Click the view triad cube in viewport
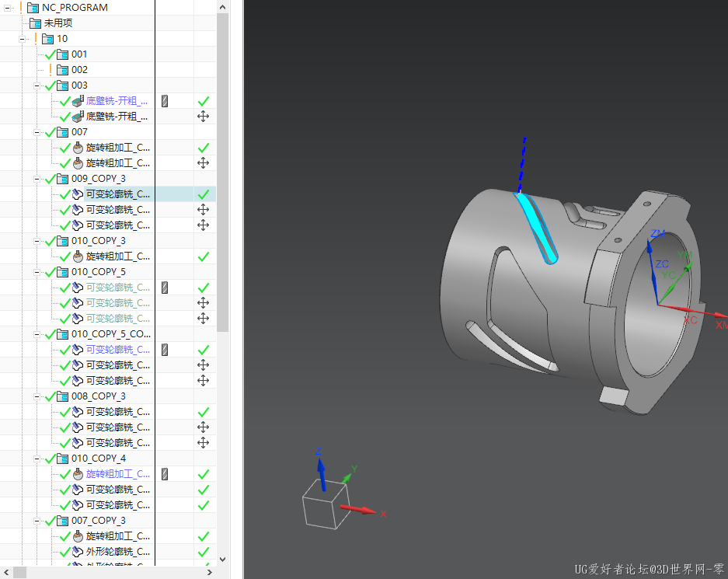The width and height of the screenshot is (728, 579). [325, 503]
